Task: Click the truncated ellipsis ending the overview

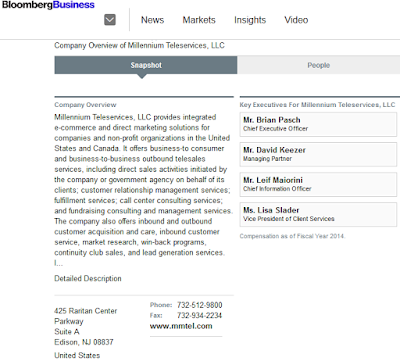Action: coord(58,263)
